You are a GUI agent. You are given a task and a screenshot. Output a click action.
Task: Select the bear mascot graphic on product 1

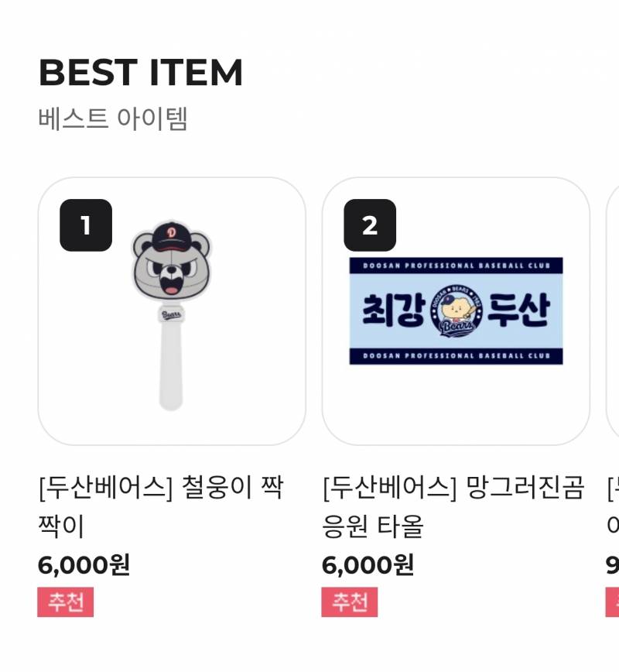coord(172,259)
